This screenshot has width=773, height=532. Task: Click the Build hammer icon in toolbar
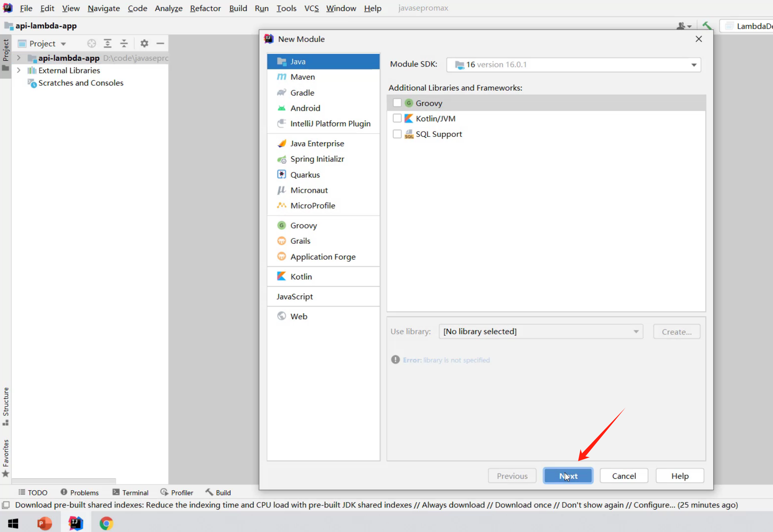point(707,26)
